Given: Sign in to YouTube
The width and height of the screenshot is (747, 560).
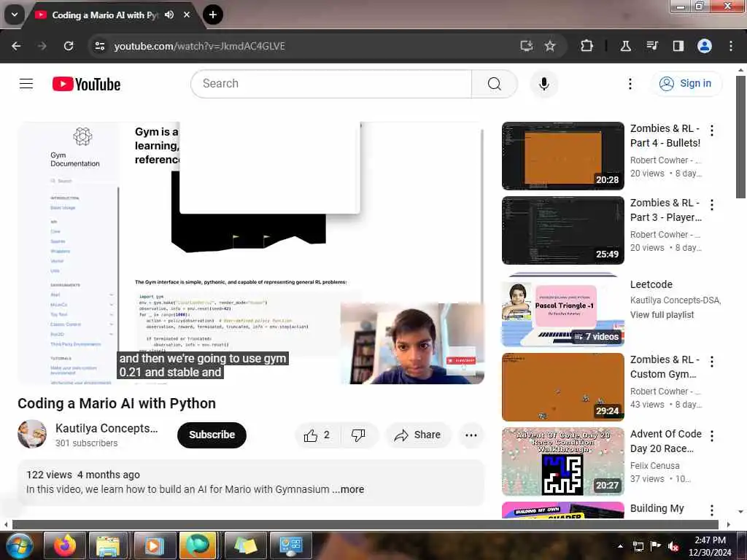Looking at the screenshot, I should coord(686,83).
